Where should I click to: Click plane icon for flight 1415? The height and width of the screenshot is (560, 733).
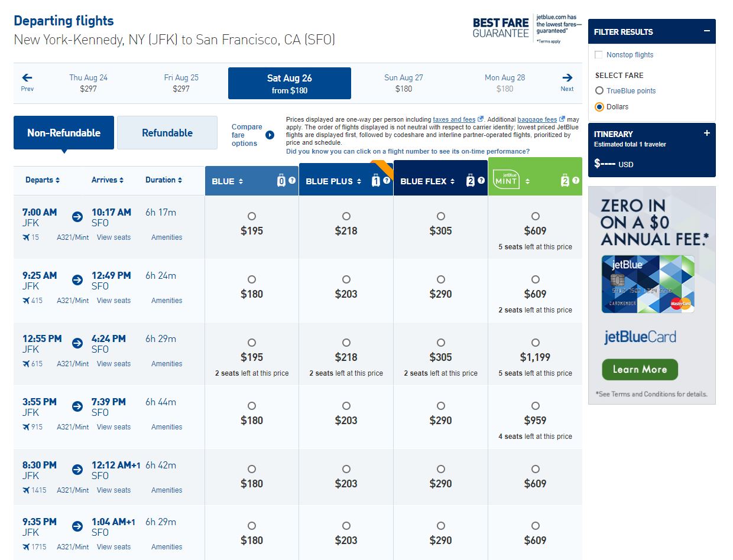(x=26, y=490)
